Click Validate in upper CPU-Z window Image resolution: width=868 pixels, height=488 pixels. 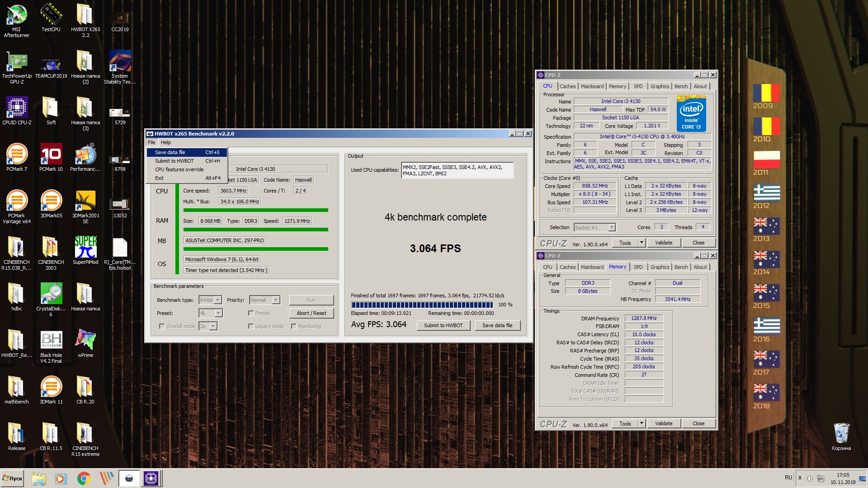point(664,243)
